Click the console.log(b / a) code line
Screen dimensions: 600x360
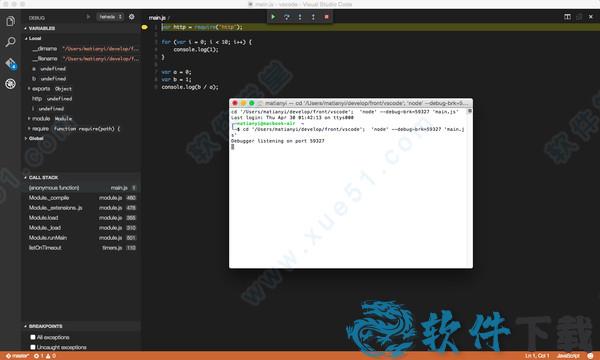click(190, 87)
